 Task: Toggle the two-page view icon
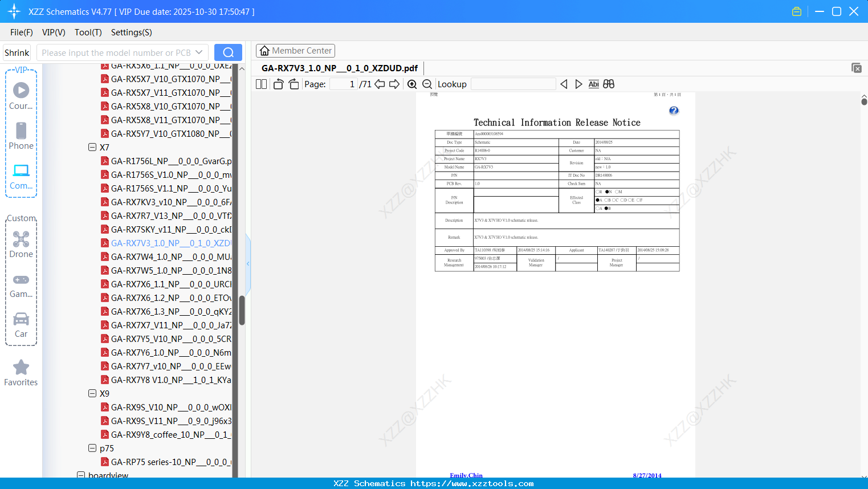coord(261,84)
